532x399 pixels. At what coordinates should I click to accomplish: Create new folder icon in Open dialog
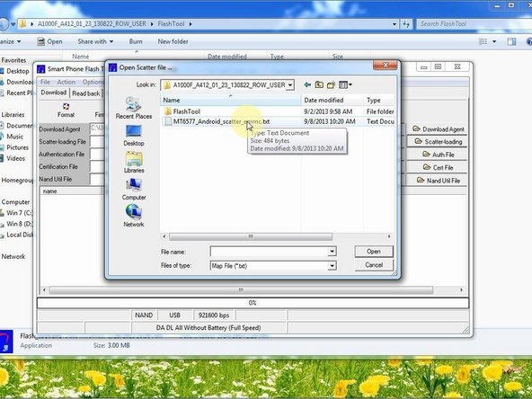tap(331, 84)
